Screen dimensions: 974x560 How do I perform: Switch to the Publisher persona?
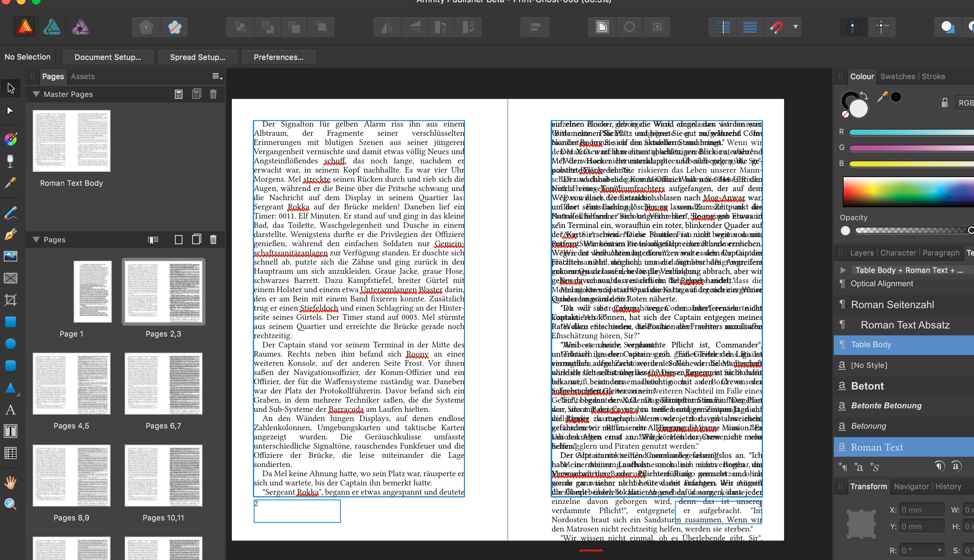(25, 27)
